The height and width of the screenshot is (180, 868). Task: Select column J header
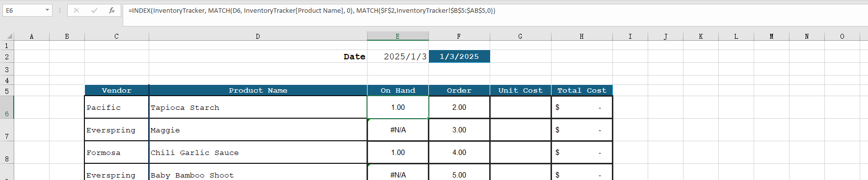coord(665,36)
